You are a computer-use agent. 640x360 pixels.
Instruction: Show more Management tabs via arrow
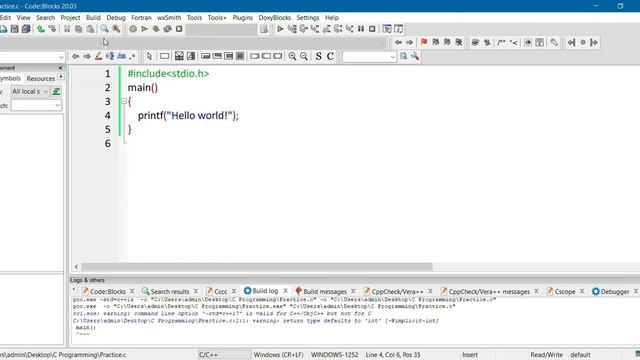pyautogui.click(x=61, y=77)
